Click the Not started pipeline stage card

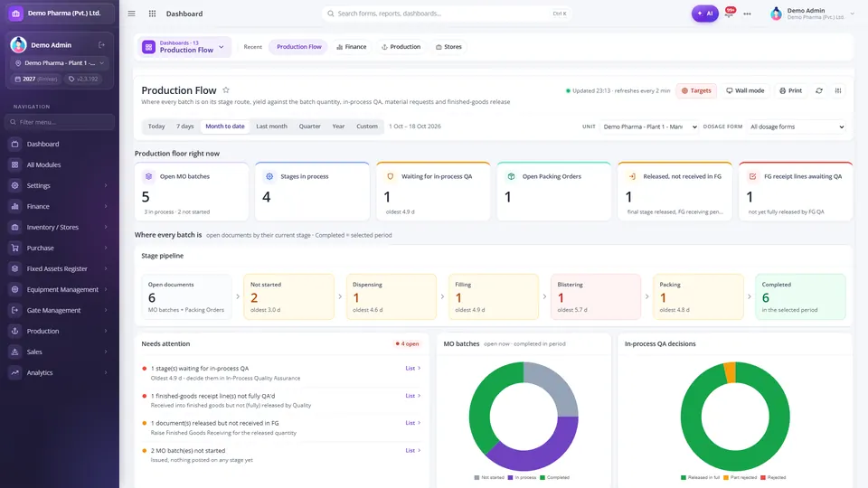289,296
